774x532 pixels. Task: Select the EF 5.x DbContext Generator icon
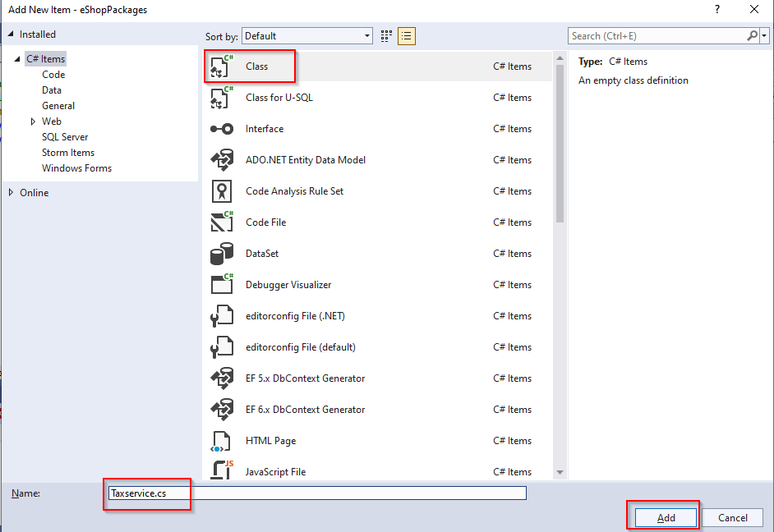222,378
